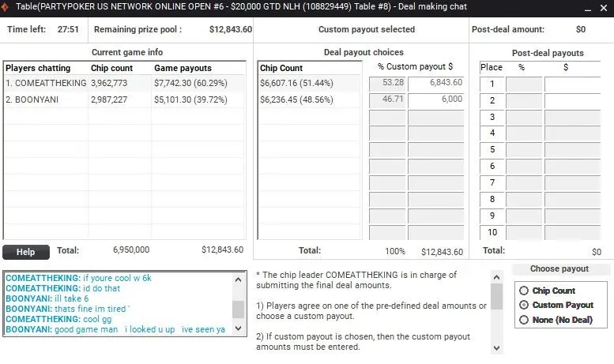The image size is (614, 364).
Task: Click the partypoker diamond logo icon
Action: pyautogui.click(x=6, y=7)
